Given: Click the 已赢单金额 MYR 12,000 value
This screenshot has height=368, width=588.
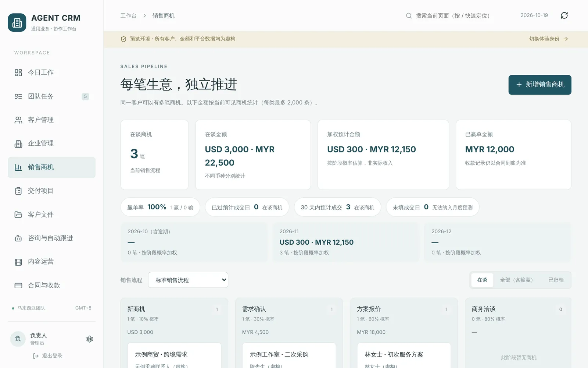Looking at the screenshot, I should tap(490, 149).
